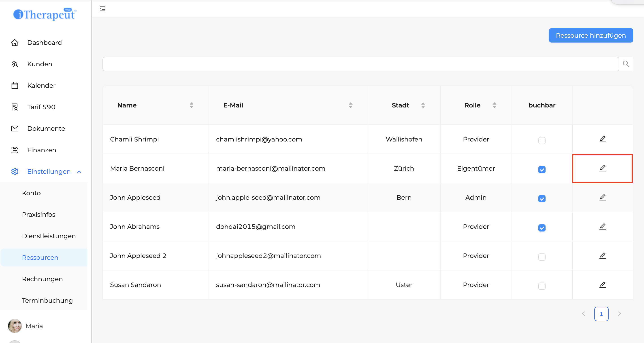Click the search magnifier icon
This screenshot has height=343, width=644.
pos(626,64)
